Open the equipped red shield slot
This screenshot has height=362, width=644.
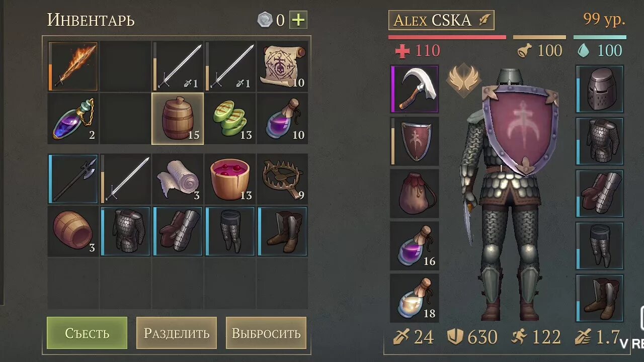pyautogui.click(x=415, y=141)
